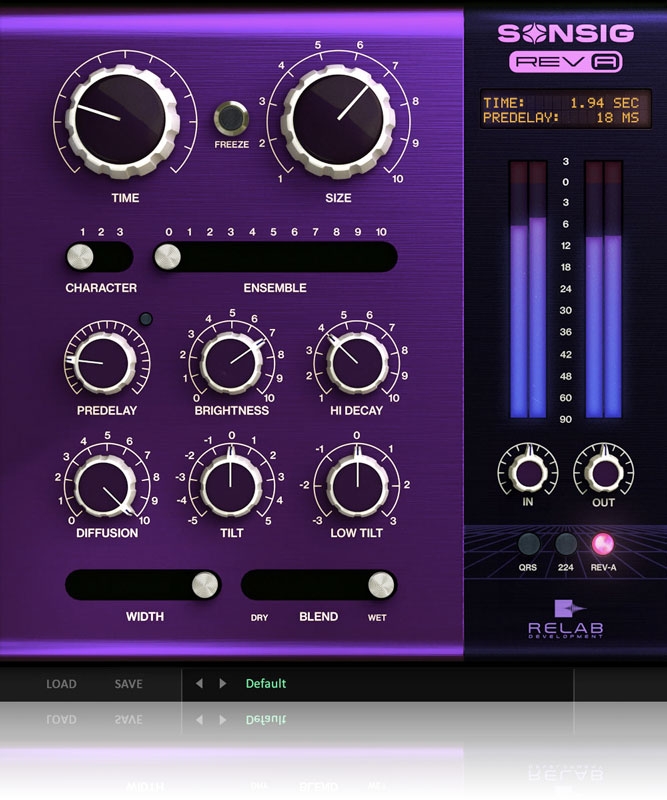Click LOAD in the preset bar
This screenshot has width=667, height=800.
click(61, 684)
